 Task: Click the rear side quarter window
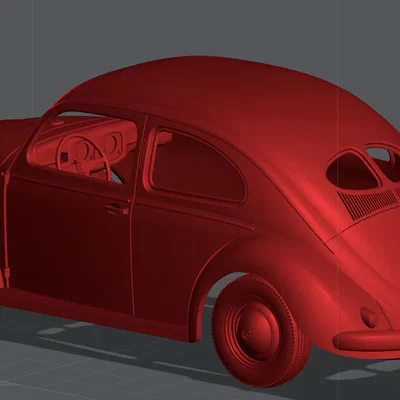pos(199,167)
